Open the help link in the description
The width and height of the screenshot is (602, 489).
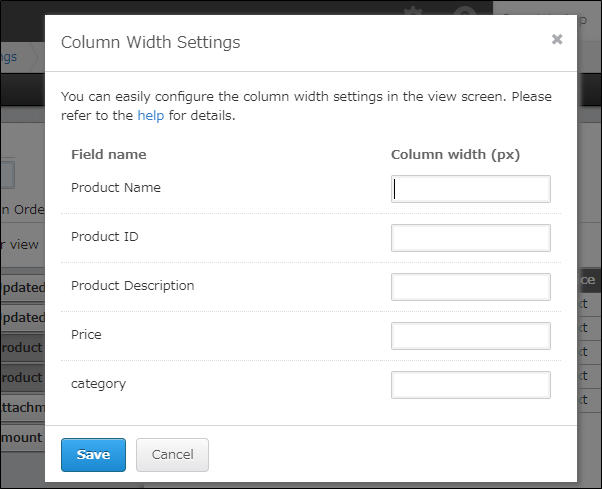[148, 115]
